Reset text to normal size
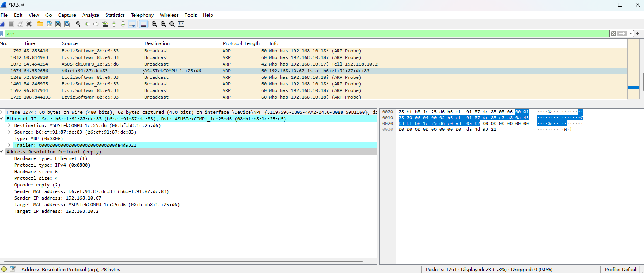Image resolution: width=644 pixels, height=273 pixels. coord(172,24)
